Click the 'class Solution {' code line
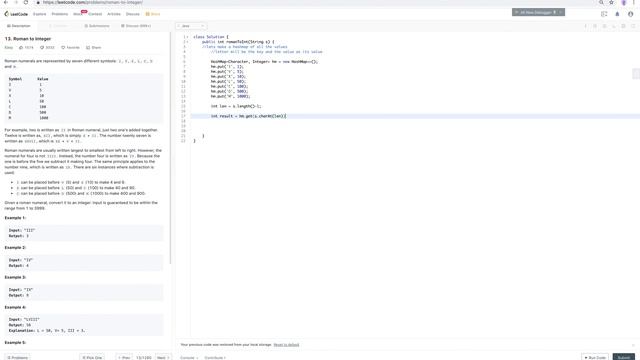640x360 pixels. (211, 37)
